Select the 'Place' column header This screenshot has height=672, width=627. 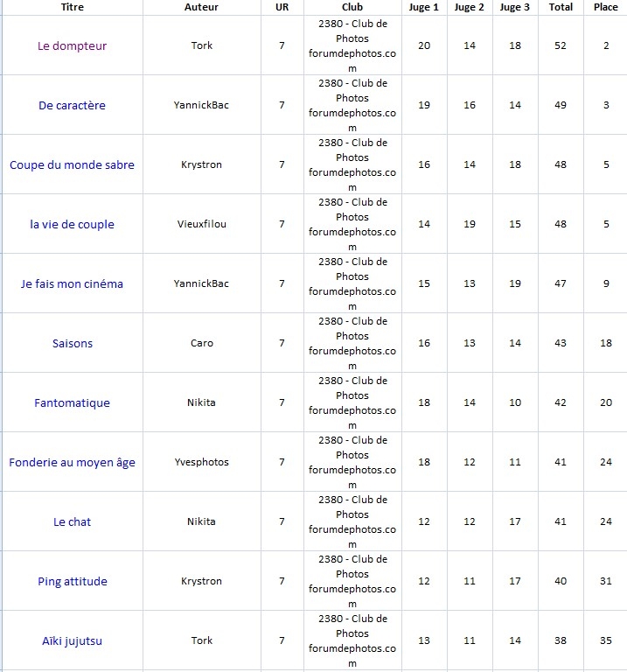(606, 7)
